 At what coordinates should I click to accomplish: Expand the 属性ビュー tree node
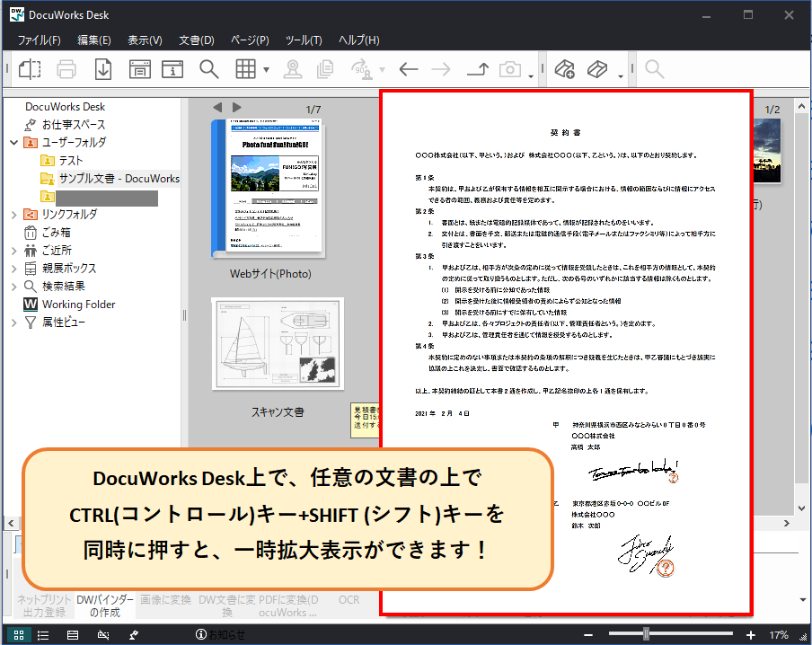coord(14,322)
